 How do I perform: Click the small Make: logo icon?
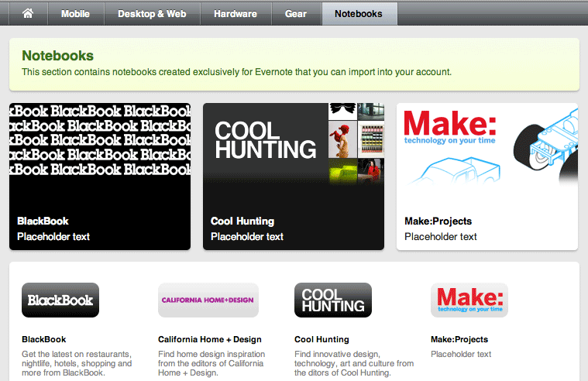coord(469,300)
